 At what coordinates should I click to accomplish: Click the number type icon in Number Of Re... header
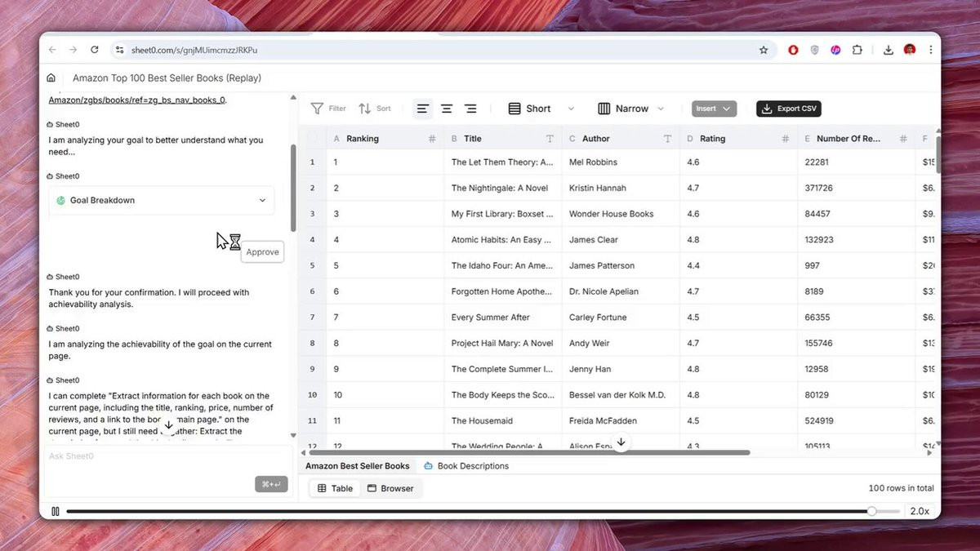tap(903, 139)
